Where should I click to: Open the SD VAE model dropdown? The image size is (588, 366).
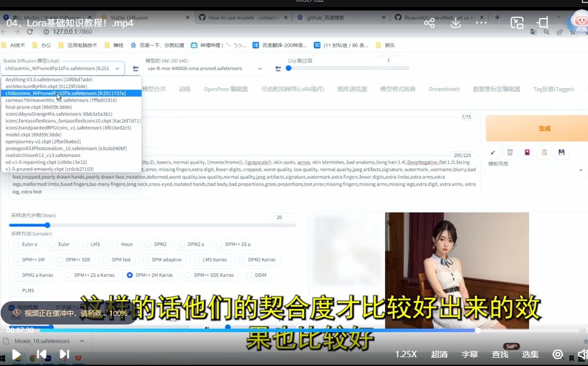tap(205, 69)
